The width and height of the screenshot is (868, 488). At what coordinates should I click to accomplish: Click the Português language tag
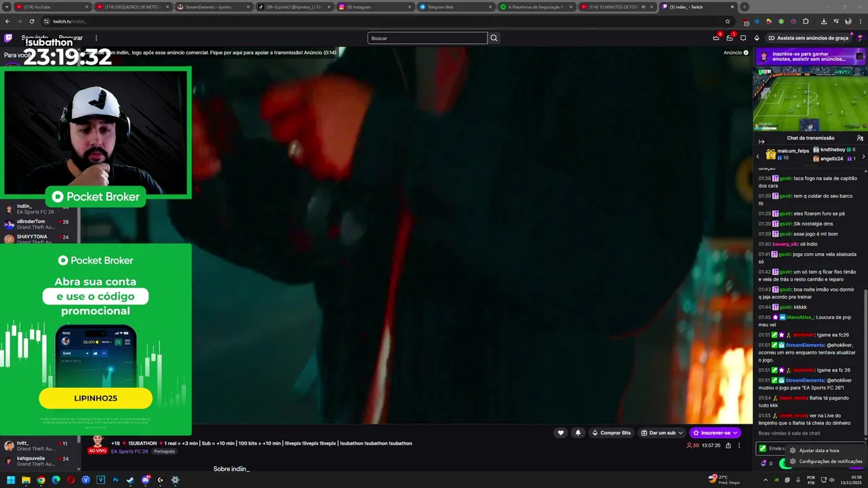(164, 451)
